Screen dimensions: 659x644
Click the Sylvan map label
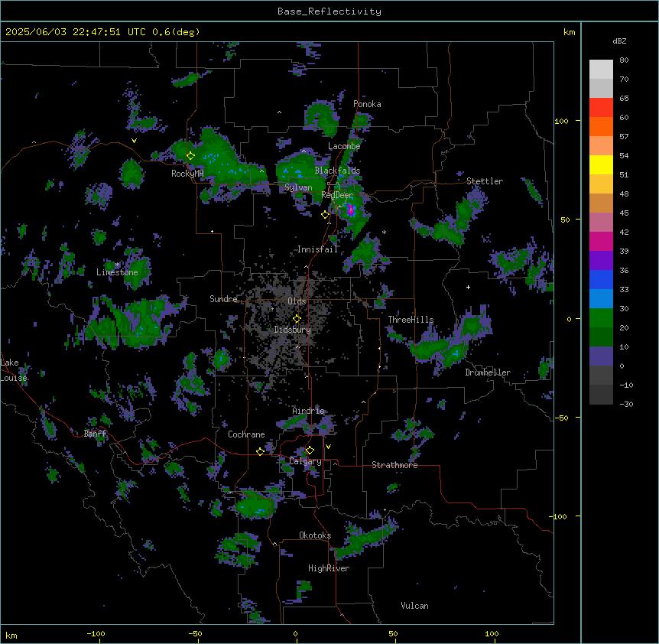coord(298,187)
